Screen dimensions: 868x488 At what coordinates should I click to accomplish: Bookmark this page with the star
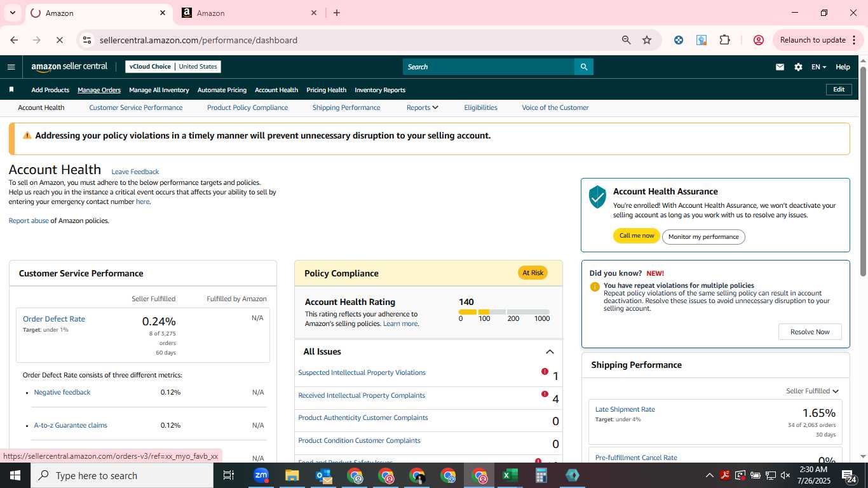[x=647, y=40]
